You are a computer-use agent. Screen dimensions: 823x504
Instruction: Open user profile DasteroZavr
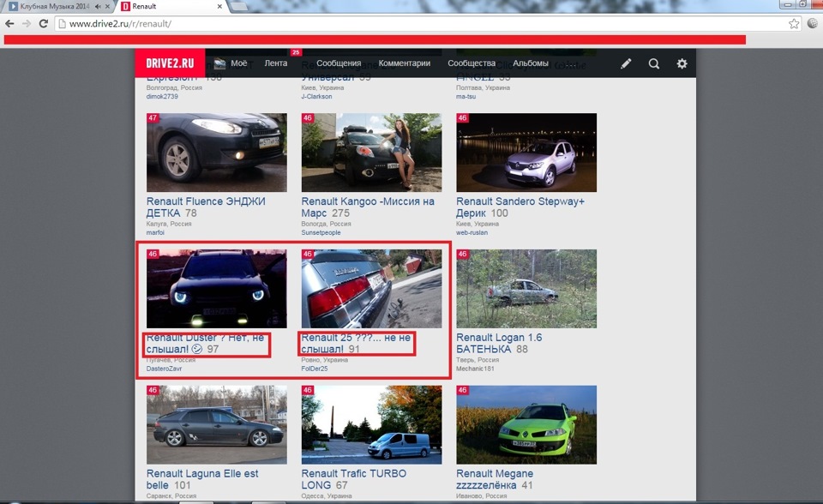point(164,369)
